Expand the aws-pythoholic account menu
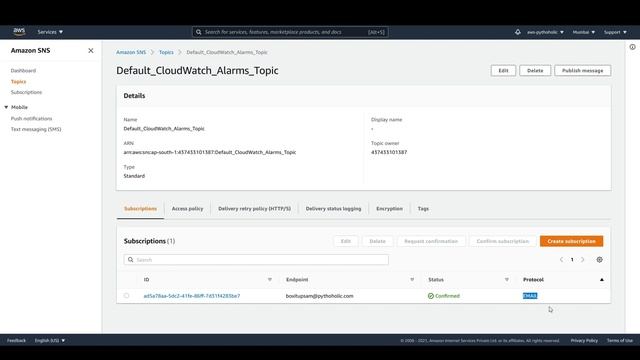640x360 pixels. pyautogui.click(x=545, y=32)
